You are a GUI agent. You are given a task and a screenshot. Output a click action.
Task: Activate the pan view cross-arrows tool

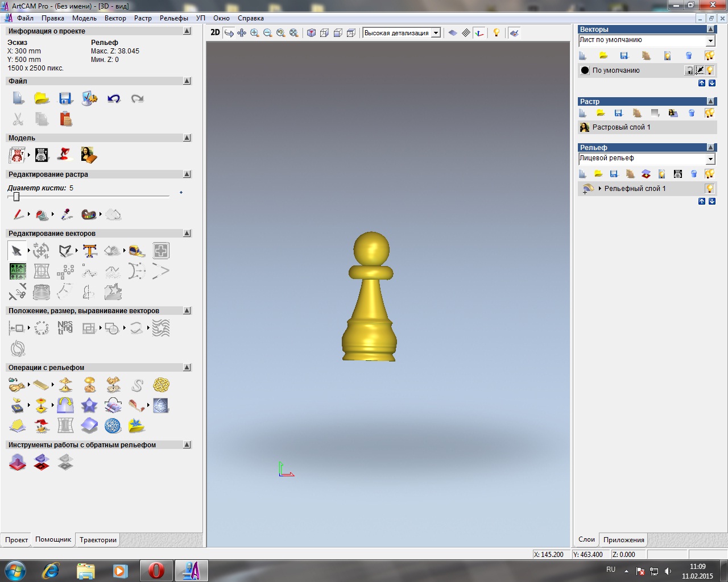tap(242, 33)
